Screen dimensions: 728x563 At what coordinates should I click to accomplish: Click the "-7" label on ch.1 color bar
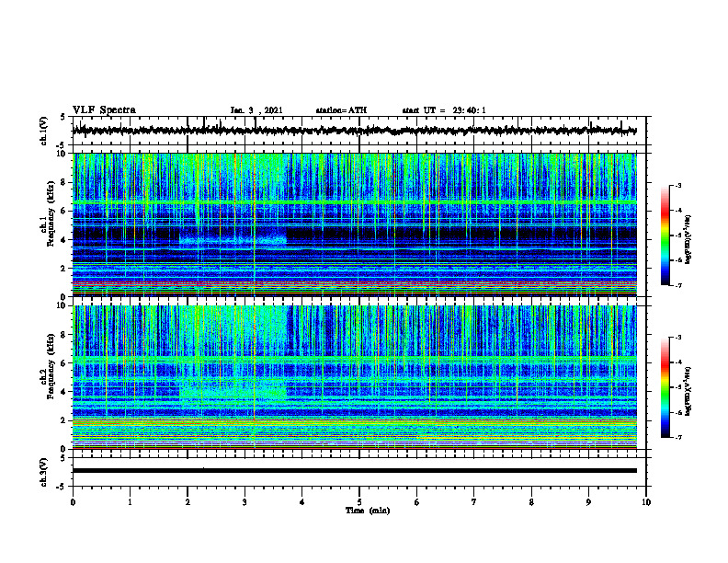click(678, 285)
